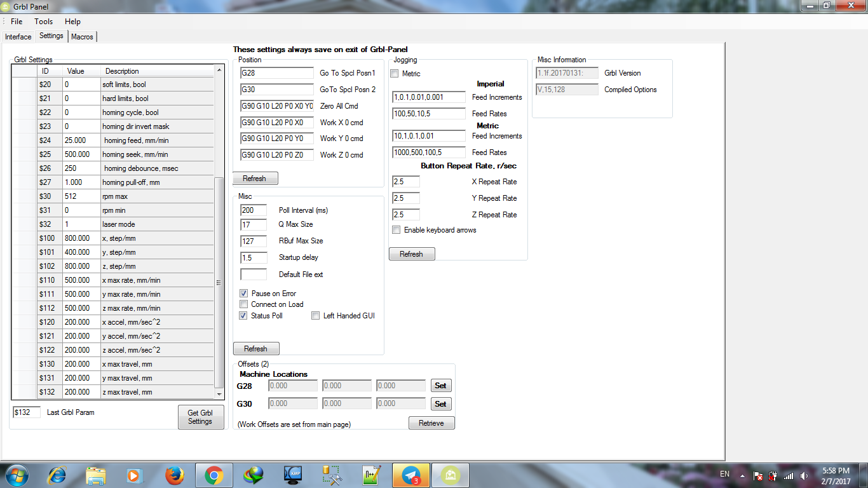Launch Internet Explorer from the taskbar

(58, 475)
